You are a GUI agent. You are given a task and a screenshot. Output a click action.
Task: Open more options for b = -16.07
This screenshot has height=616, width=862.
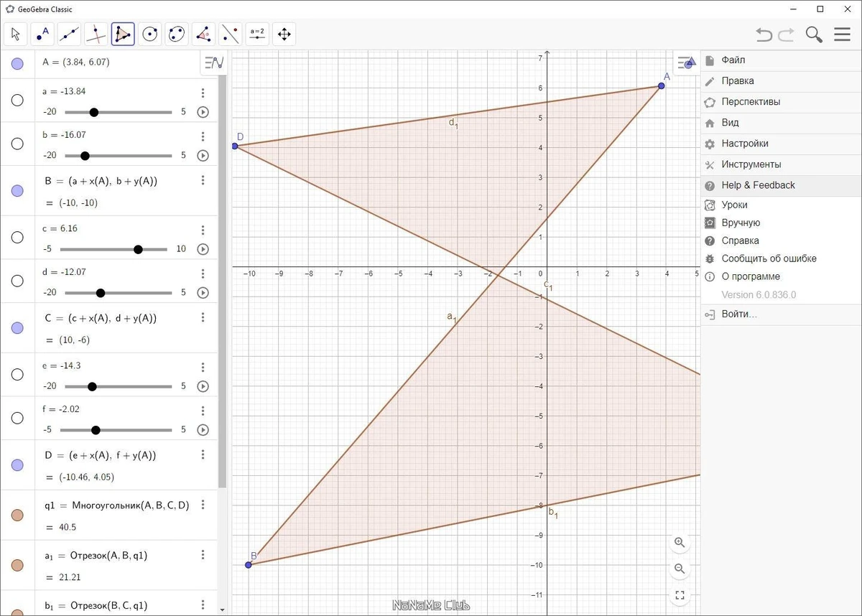[x=203, y=136]
